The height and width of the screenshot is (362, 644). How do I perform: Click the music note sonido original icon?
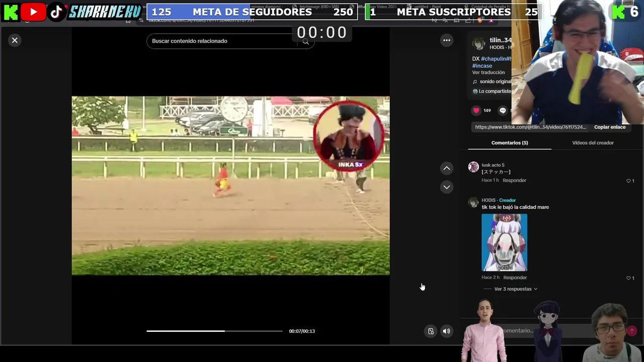click(475, 81)
